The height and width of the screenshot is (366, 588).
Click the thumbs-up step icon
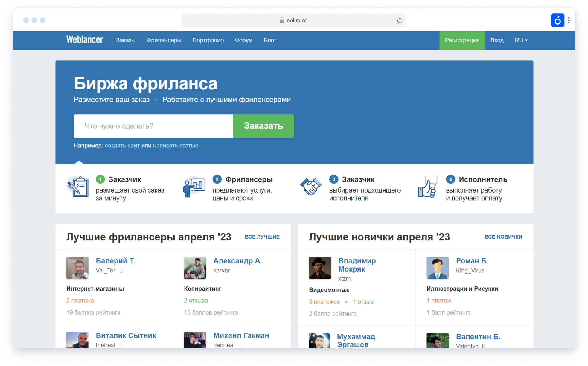pos(427,187)
